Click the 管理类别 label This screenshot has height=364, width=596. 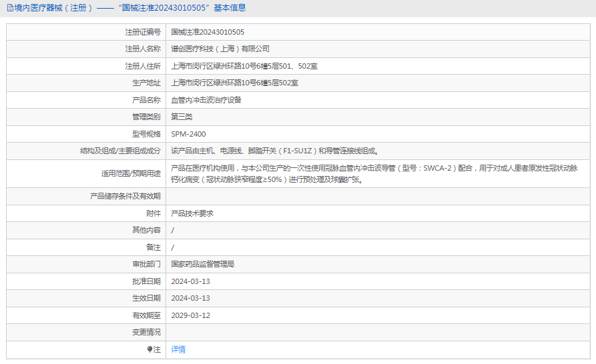(146, 117)
